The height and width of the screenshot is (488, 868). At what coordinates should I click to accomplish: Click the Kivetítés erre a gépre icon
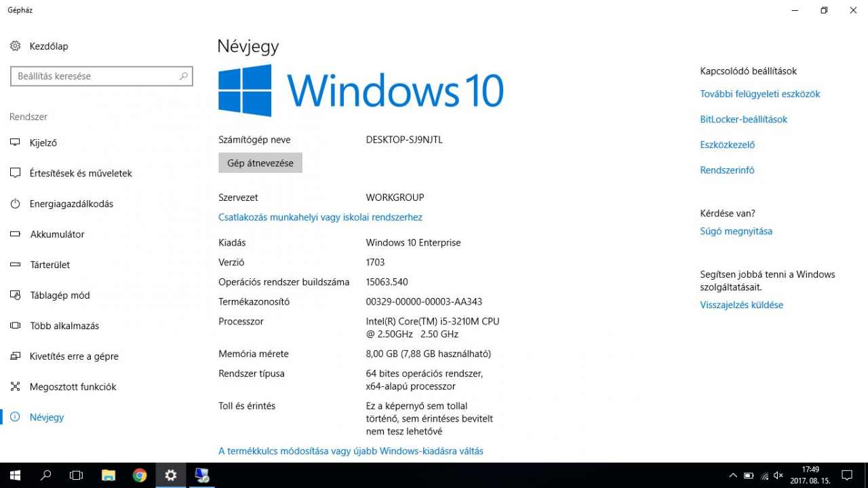pyautogui.click(x=16, y=356)
